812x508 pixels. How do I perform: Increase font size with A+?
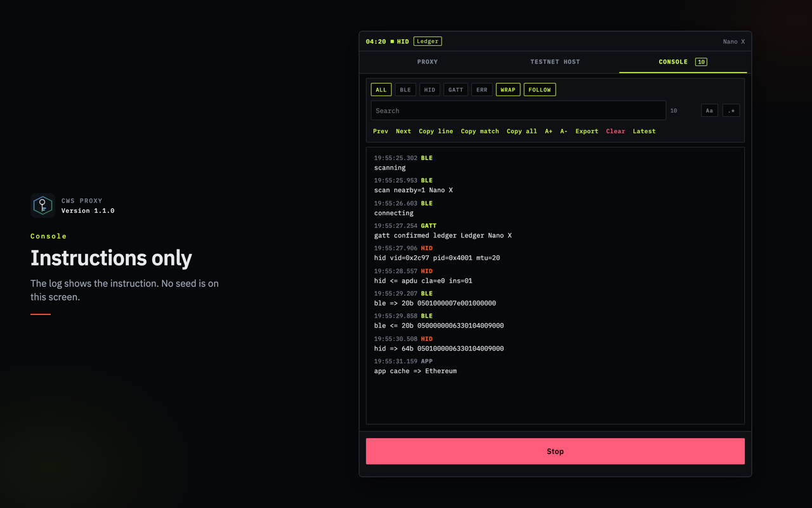[549, 131]
